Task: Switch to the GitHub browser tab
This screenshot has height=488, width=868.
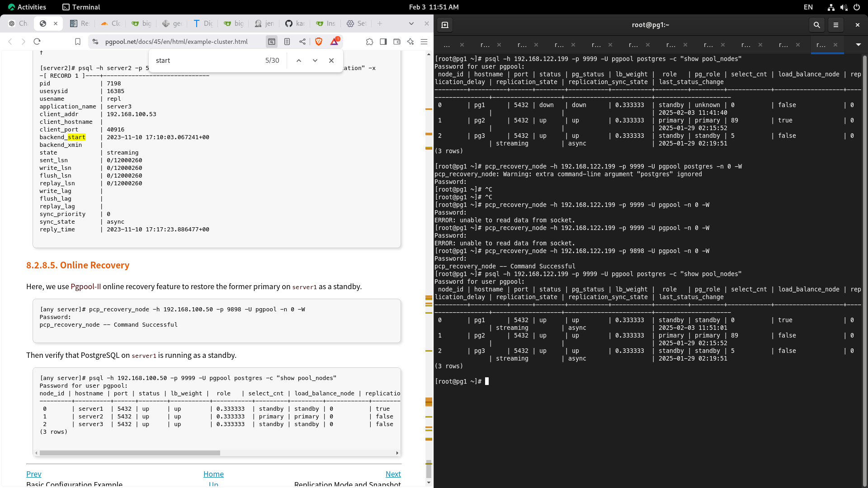Action: 294,23
